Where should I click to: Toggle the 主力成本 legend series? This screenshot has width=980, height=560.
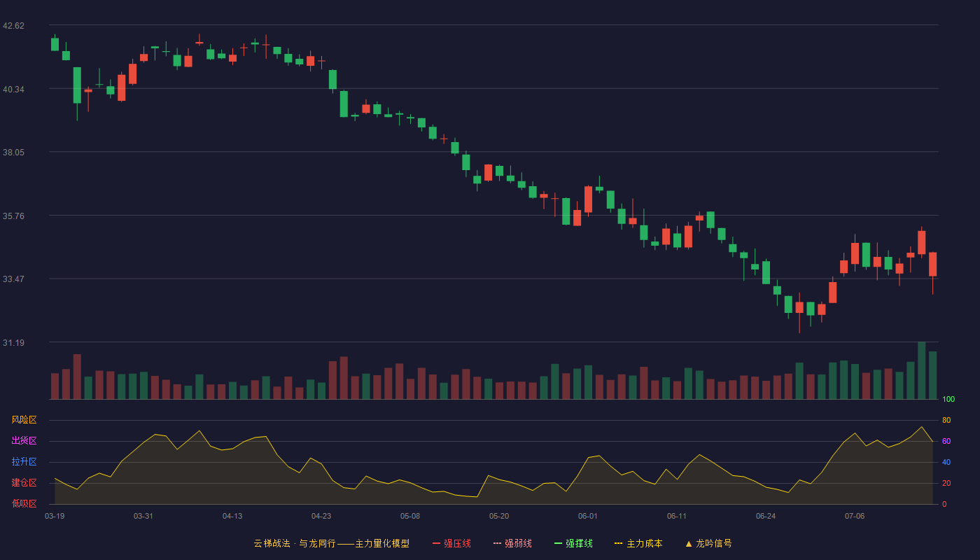point(638,543)
